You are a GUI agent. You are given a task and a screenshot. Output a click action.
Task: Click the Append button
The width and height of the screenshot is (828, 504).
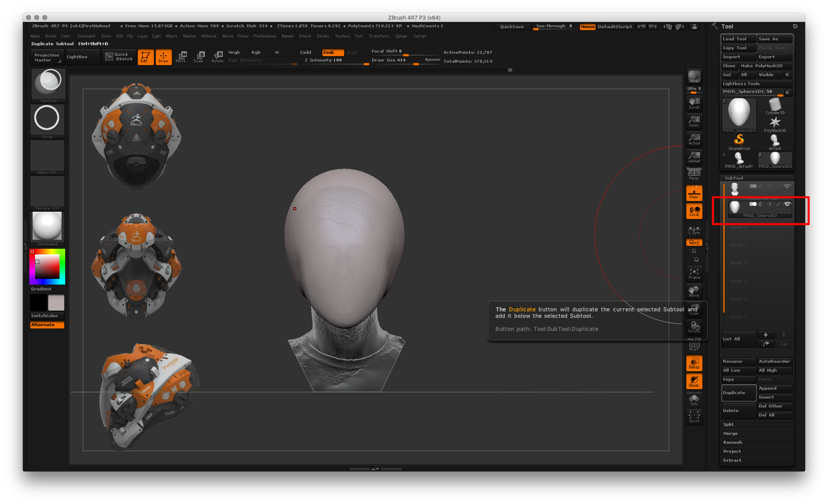pos(775,388)
